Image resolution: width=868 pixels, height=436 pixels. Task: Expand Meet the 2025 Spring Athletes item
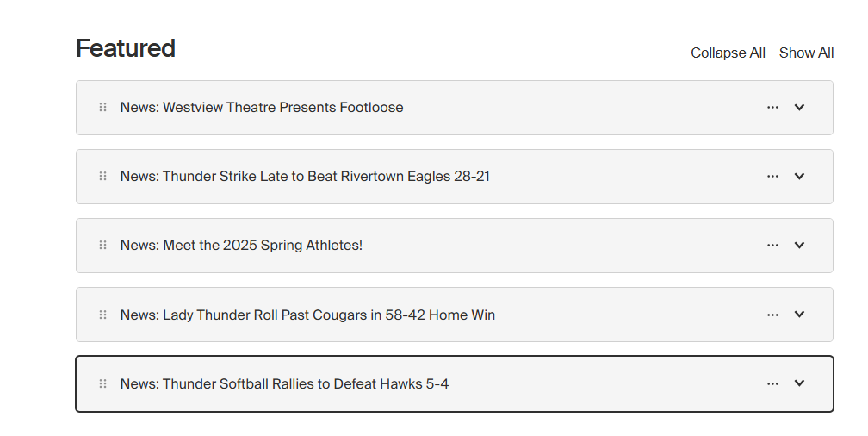pos(799,246)
